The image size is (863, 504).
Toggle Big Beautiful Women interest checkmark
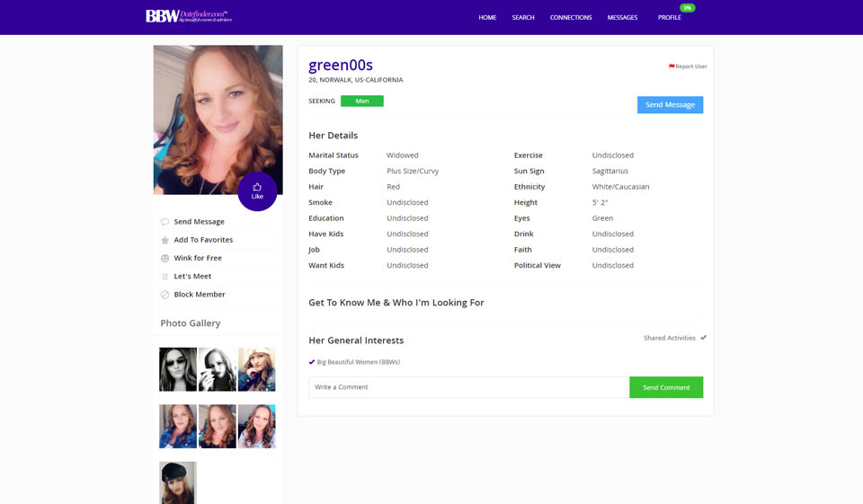tap(312, 362)
